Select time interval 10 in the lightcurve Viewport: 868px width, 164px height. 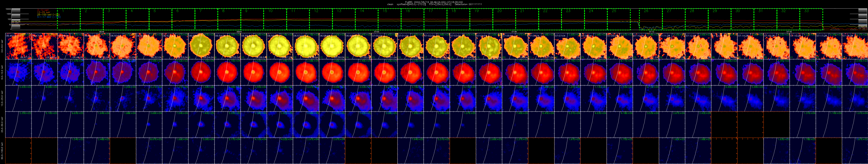pos(275,19)
